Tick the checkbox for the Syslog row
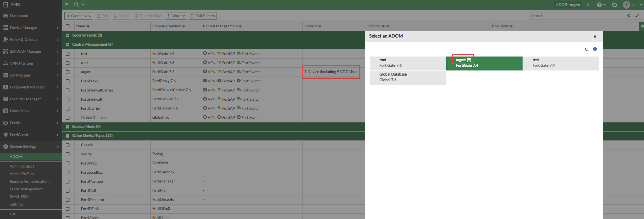 pos(67,154)
